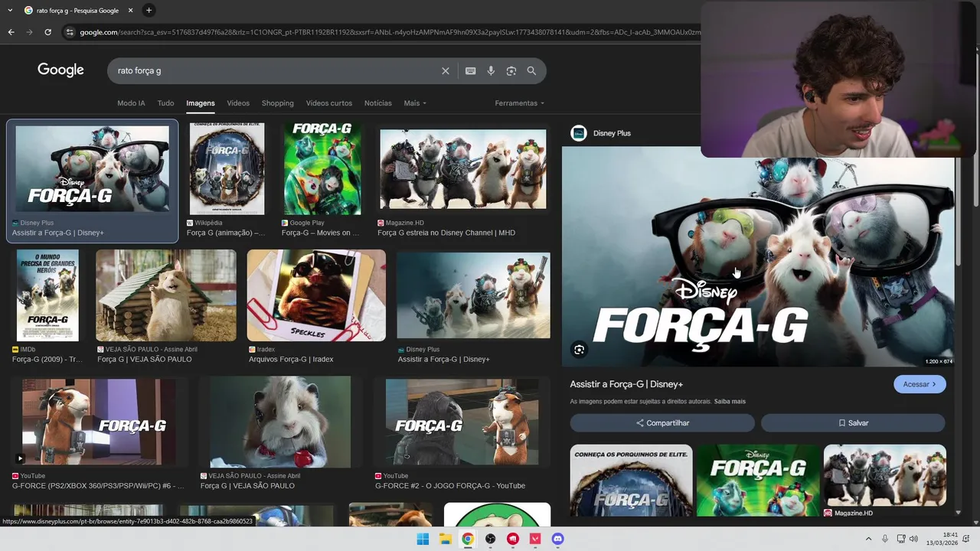Click the Salvar button
980x551 pixels.
click(x=853, y=423)
